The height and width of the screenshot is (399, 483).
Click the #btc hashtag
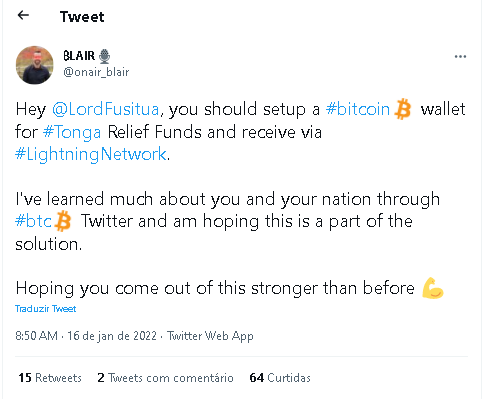pos(33,221)
